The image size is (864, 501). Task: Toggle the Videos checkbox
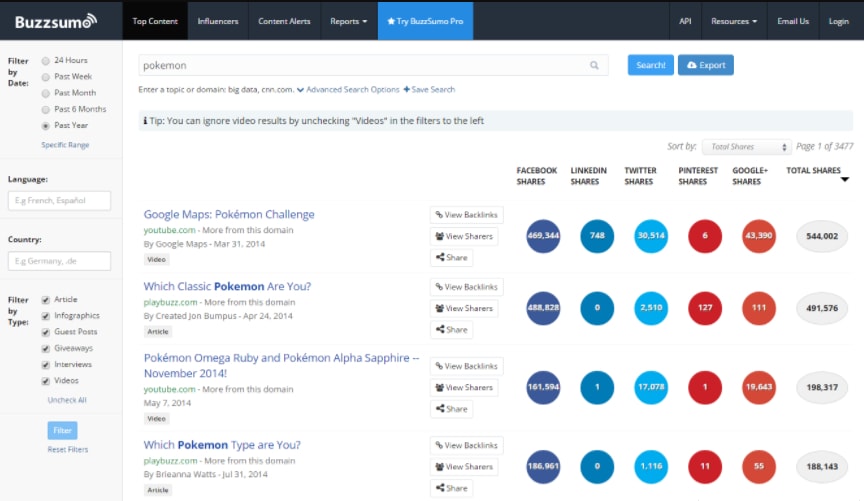(x=46, y=381)
